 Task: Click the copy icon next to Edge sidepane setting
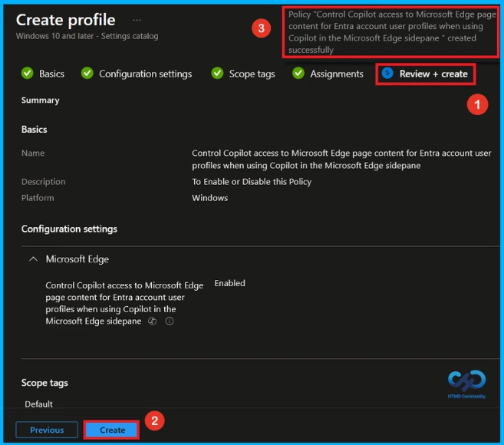click(x=153, y=321)
